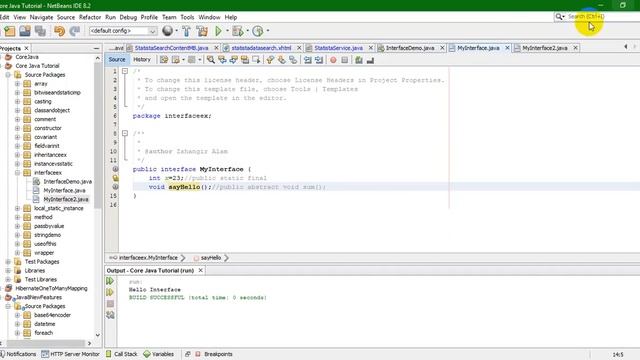The height and width of the screenshot is (360, 640).
Task: Click the Profile Project icon
Action: 258,31
